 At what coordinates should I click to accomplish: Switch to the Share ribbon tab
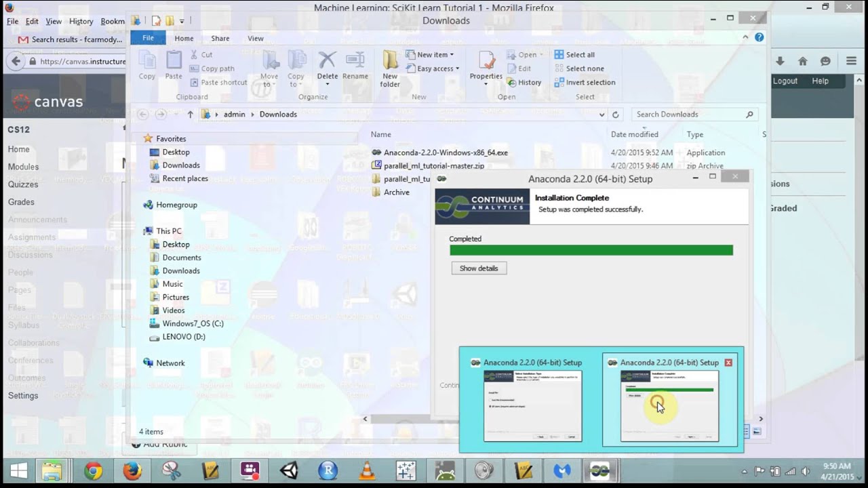[220, 39]
